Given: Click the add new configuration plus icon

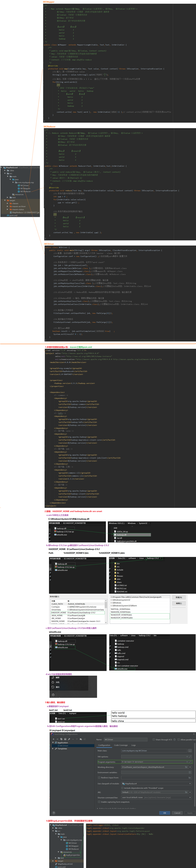Looking at the screenshot, I should 53,739.
